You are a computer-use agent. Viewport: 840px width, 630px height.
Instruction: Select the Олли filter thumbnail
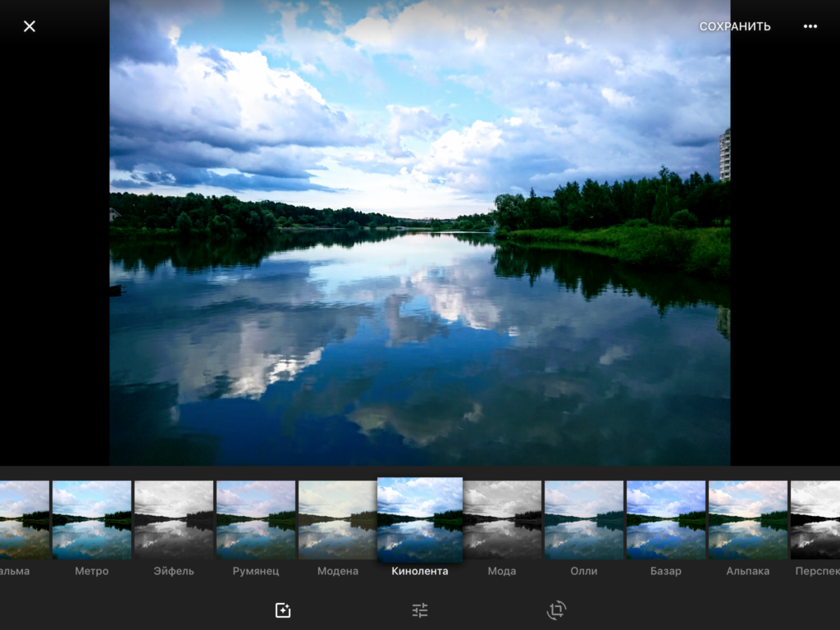coord(584,520)
